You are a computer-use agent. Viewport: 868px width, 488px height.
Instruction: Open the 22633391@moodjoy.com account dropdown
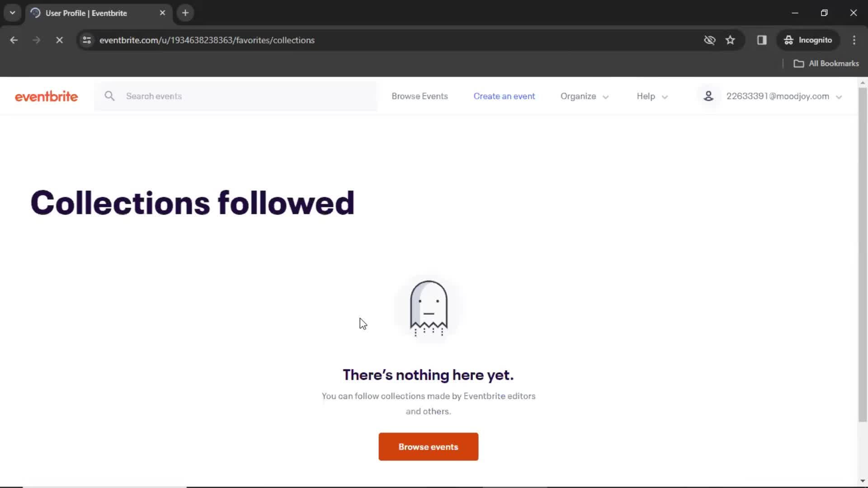[784, 96]
